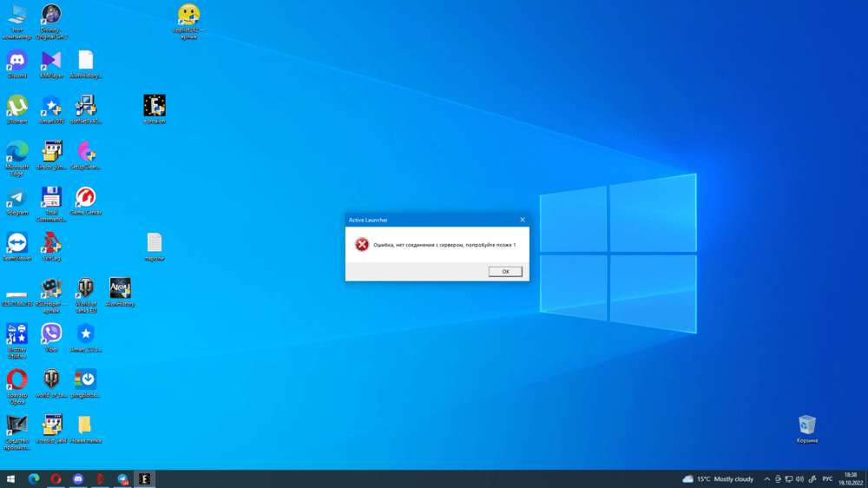868x488 pixels.
Task: Open the weather widget showing 15°C
Action: pos(718,478)
